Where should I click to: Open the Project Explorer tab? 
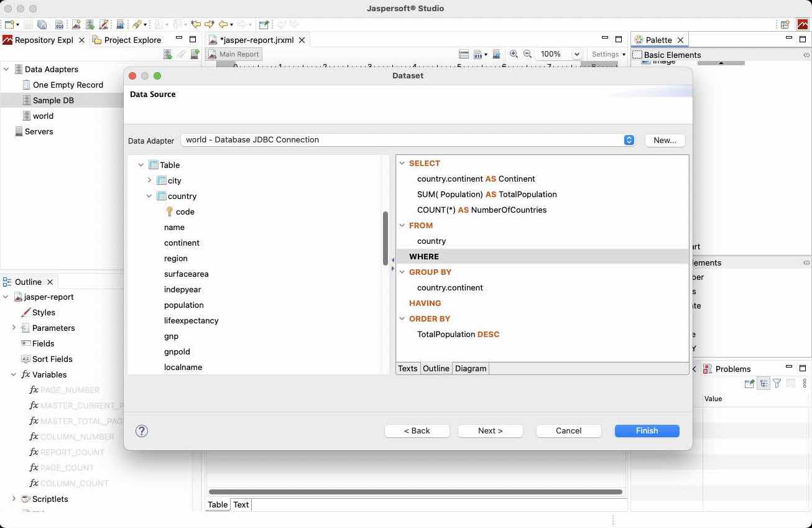[x=127, y=40]
